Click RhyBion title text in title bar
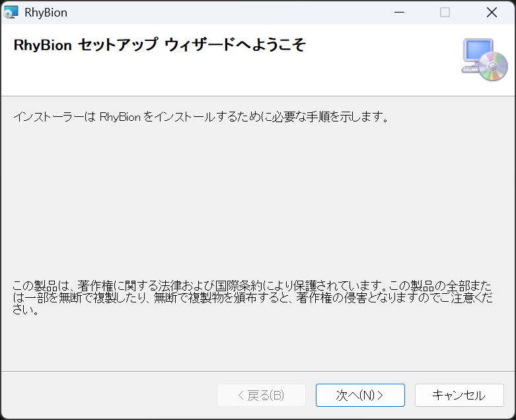This screenshot has height=420, width=516. 46,13
